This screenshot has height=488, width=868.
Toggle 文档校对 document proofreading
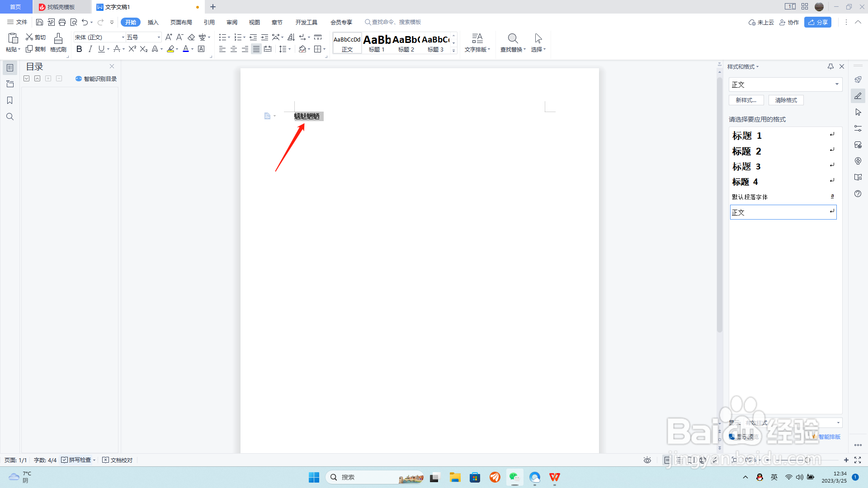point(118,460)
